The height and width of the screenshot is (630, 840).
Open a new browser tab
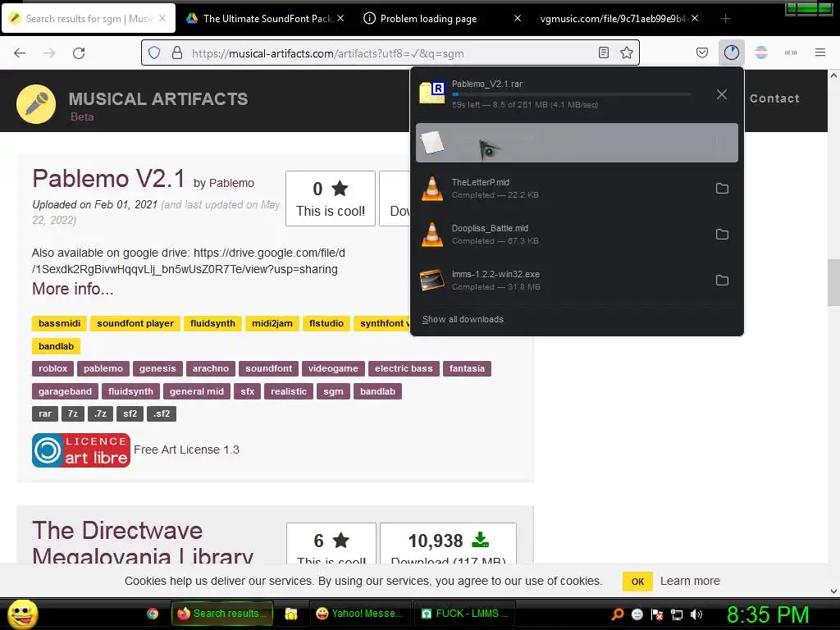click(725, 19)
